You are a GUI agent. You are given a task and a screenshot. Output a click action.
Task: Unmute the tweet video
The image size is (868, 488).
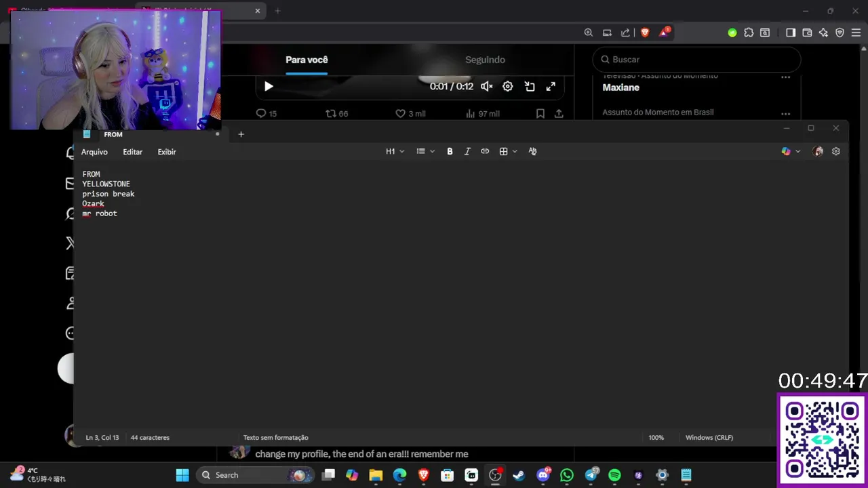[486, 86]
